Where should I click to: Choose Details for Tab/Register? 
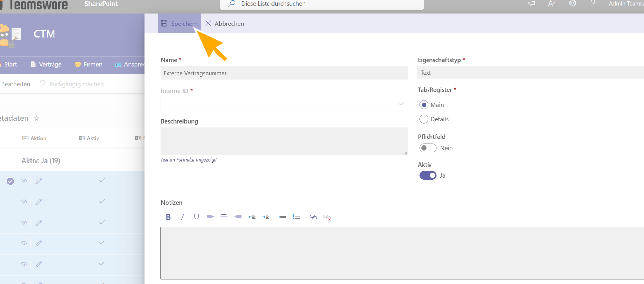click(x=424, y=119)
